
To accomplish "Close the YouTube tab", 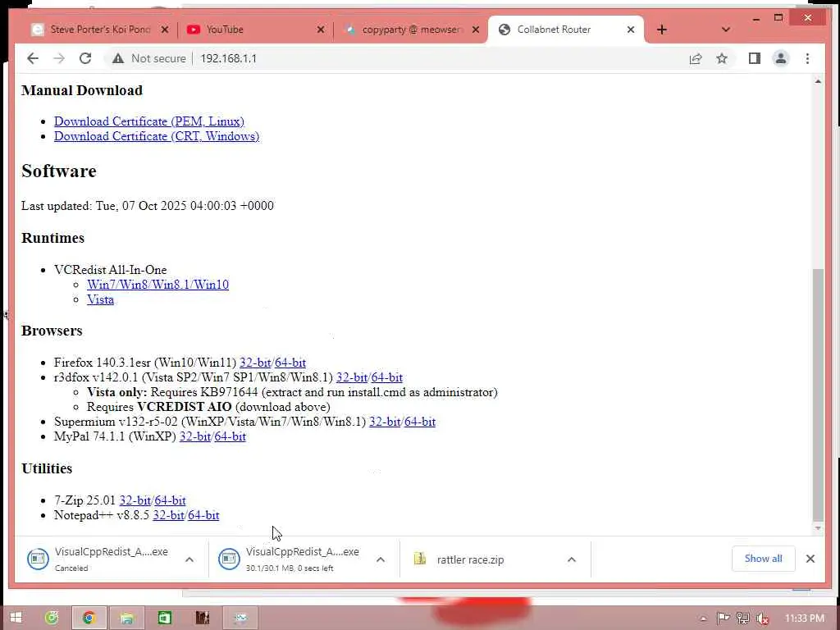I will 321,30.
